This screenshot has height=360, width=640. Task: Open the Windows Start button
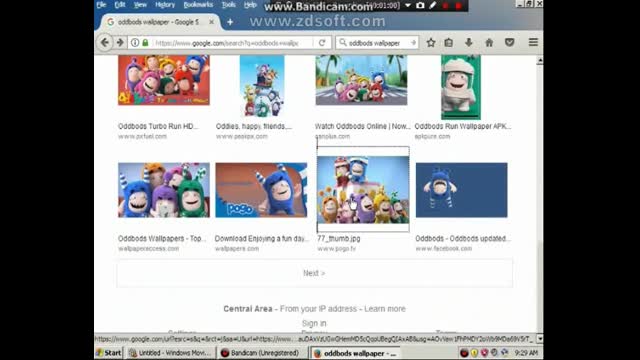pos(109,353)
